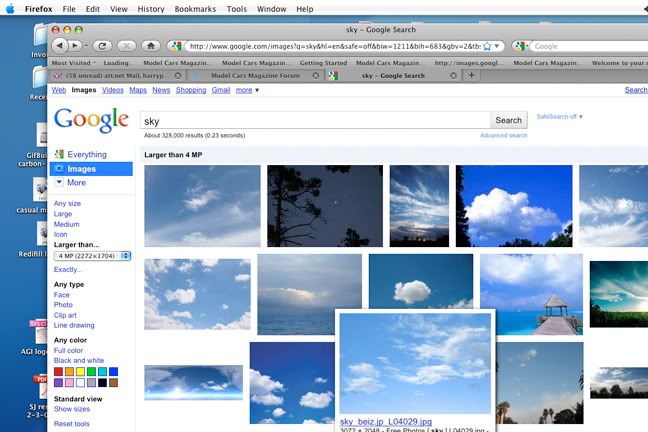Click the camera icon beside Images in sidebar
This screenshot has height=432, width=648.
[x=60, y=169]
